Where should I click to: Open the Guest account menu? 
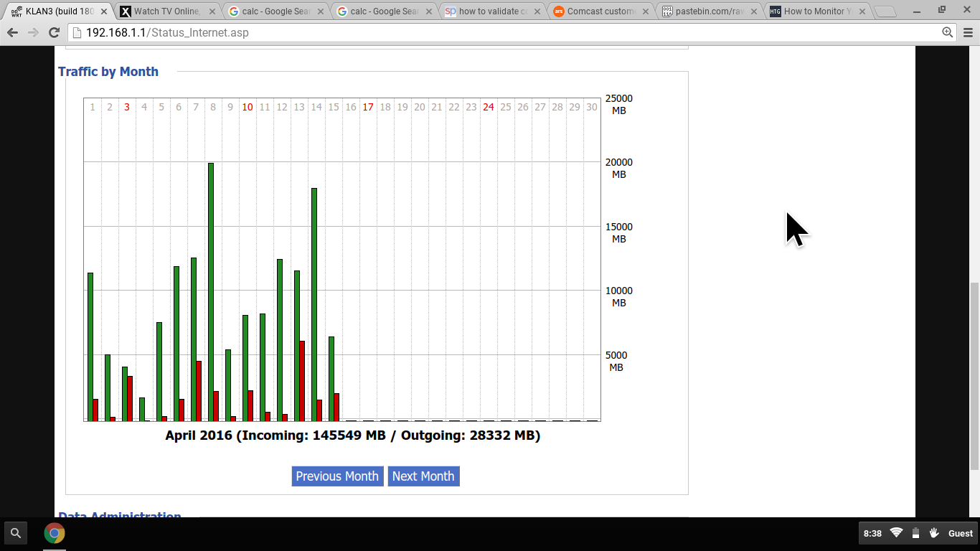tap(961, 533)
